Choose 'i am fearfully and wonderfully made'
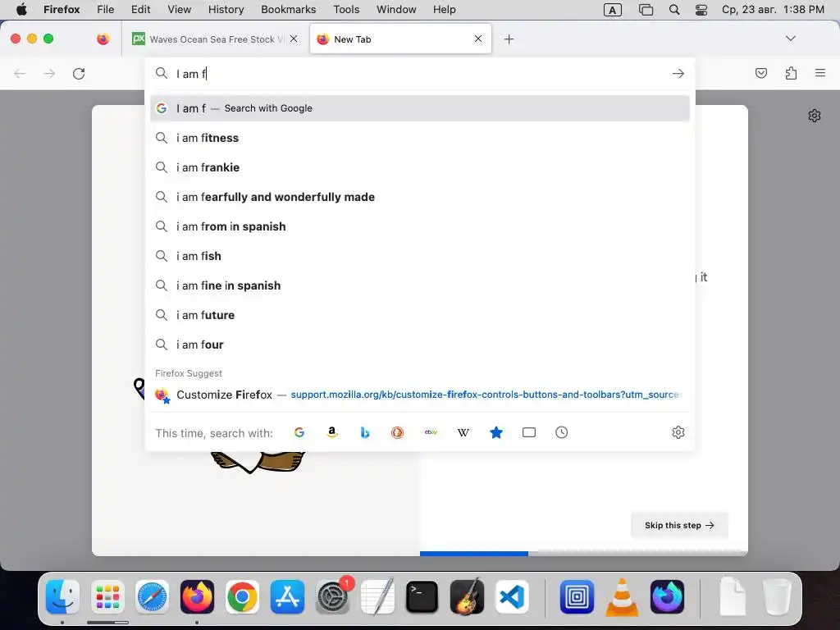The height and width of the screenshot is (630, 840). tap(420, 197)
